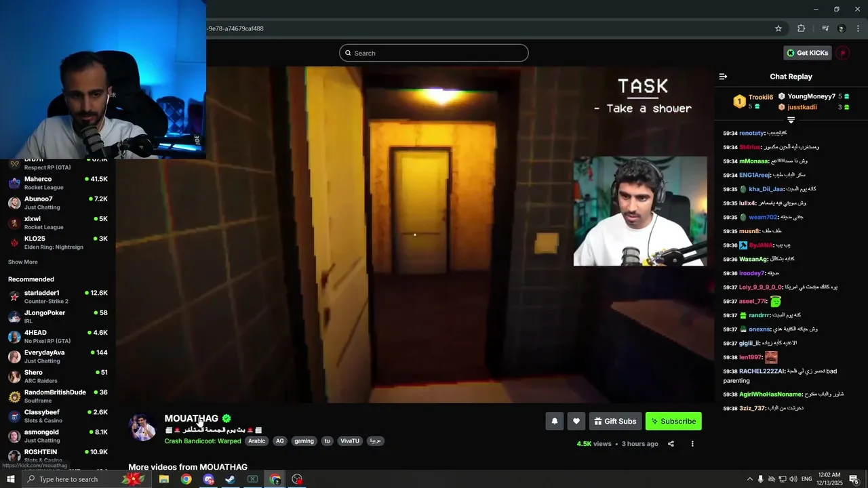Screen dimensions: 868x488
Task: Open Shero recommended channel
Action: pos(58,376)
